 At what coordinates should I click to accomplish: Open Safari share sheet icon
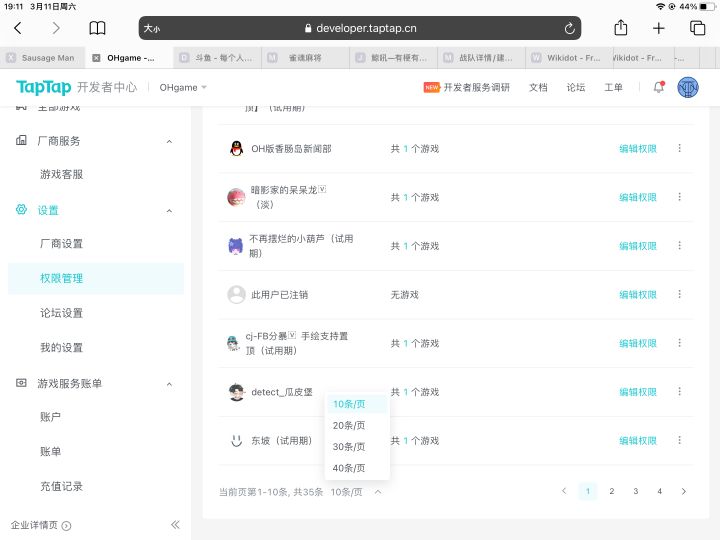coord(621,28)
